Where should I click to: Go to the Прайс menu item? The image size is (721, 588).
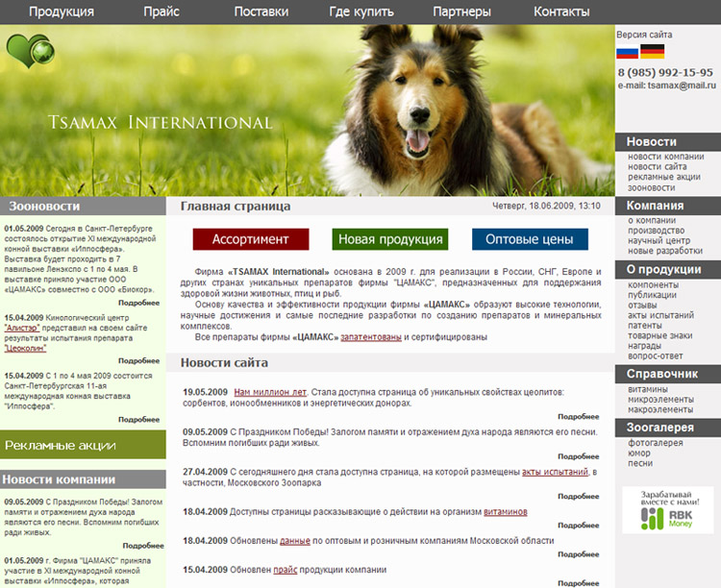click(x=162, y=12)
